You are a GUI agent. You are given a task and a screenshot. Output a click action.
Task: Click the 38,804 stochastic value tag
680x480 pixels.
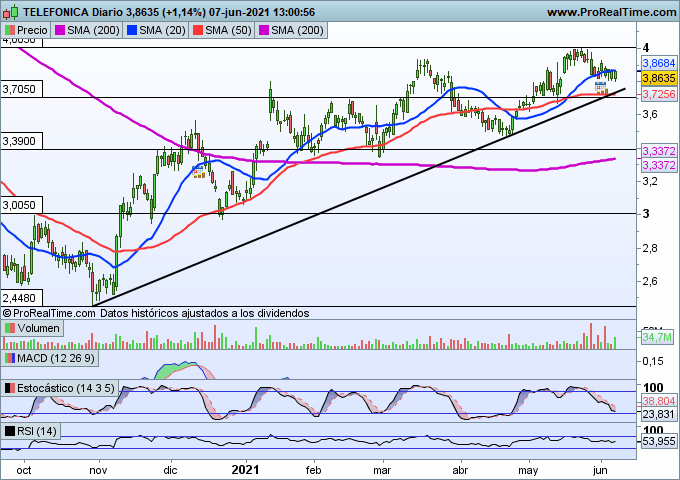(x=659, y=401)
